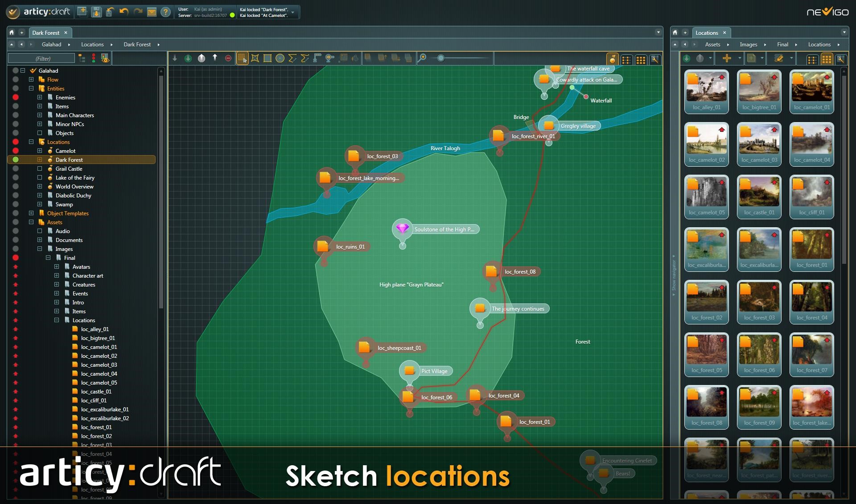The width and height of the screenshot is (856, 504).
Task: Click the zoom magnifier icon
Action: tap(422, 58)
